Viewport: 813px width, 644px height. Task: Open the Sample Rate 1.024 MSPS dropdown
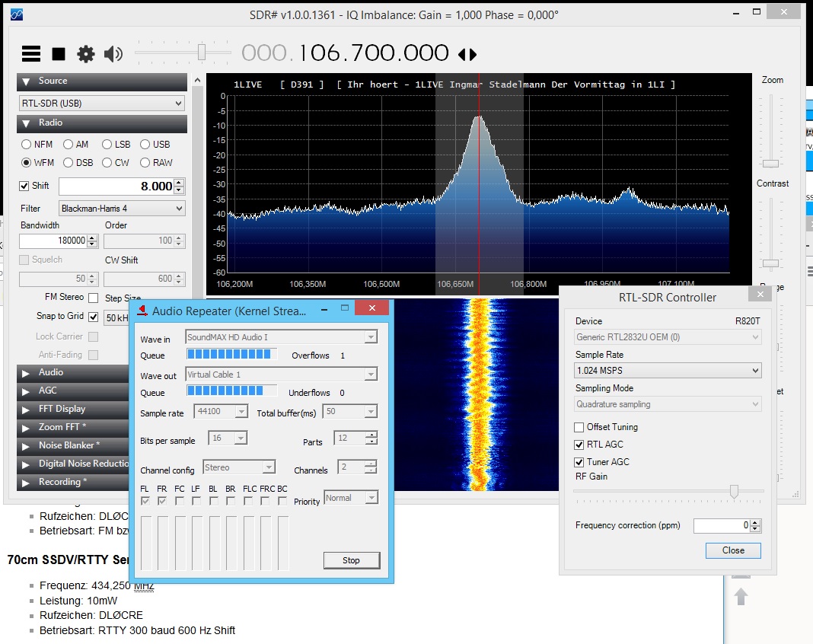coord(668,371)
